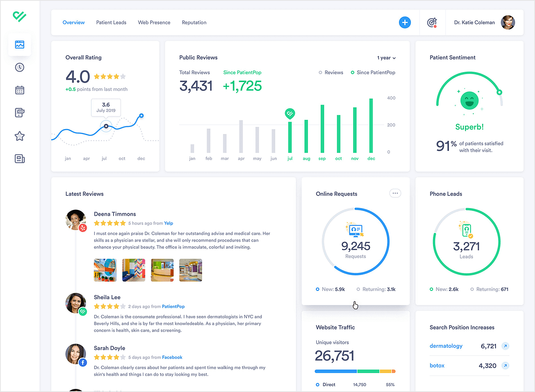Screen dimensions: 535x392
Task: Open the 1 year time range dropdown
Action: pos(386,58)
